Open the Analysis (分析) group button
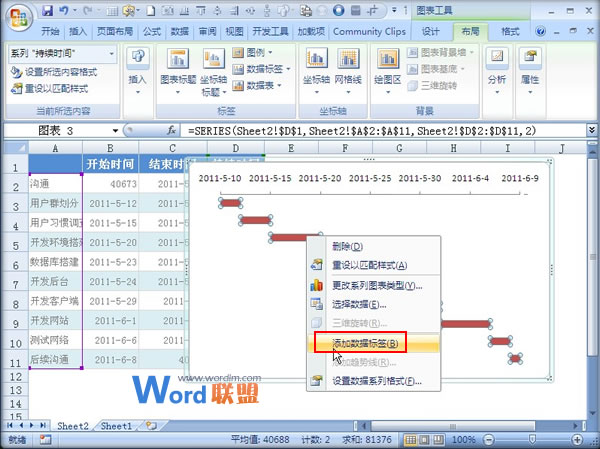Viewport: 600px width, 449px height. pyautogui.click(x=497, y=72)
